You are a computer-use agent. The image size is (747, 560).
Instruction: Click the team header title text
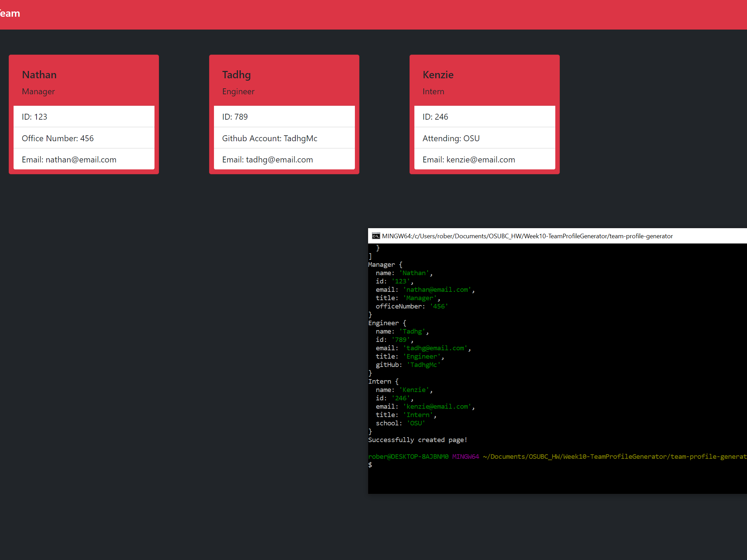click(x=10, y=14)
